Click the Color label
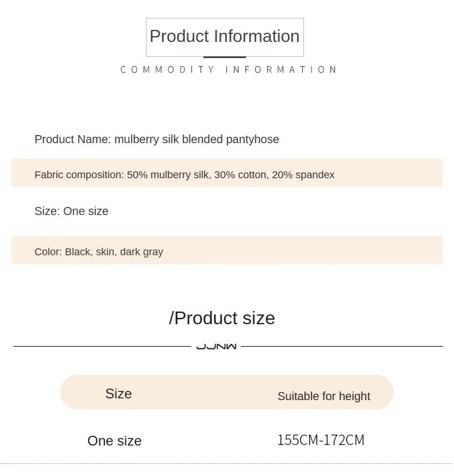Image resolution: width=454 pixels, height=476 pixels. coord(48,252)
